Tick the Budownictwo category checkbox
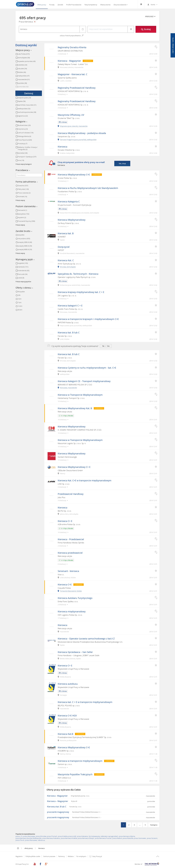The image size is (175, 868). [x=17, y=125]
